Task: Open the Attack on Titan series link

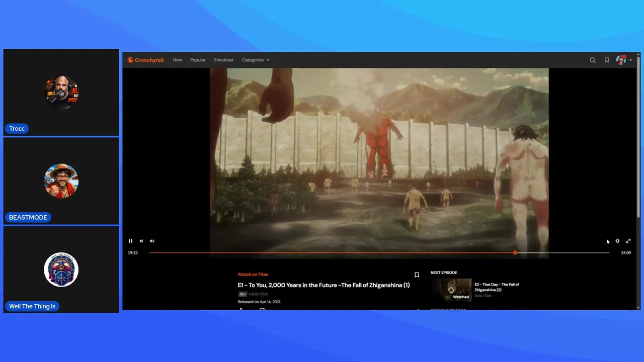Action: point(253,274)
